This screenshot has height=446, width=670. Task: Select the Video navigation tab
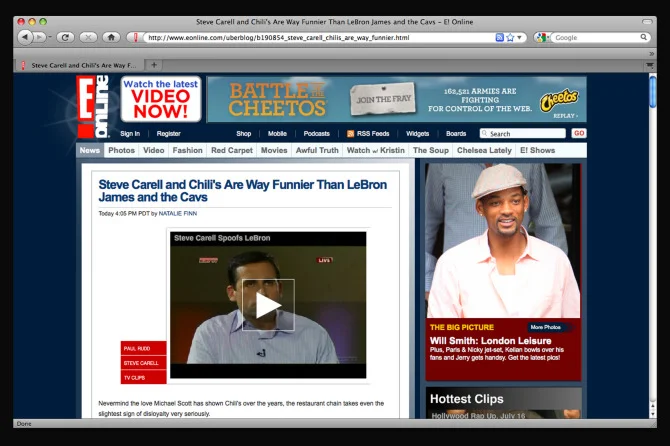(154, 150)
